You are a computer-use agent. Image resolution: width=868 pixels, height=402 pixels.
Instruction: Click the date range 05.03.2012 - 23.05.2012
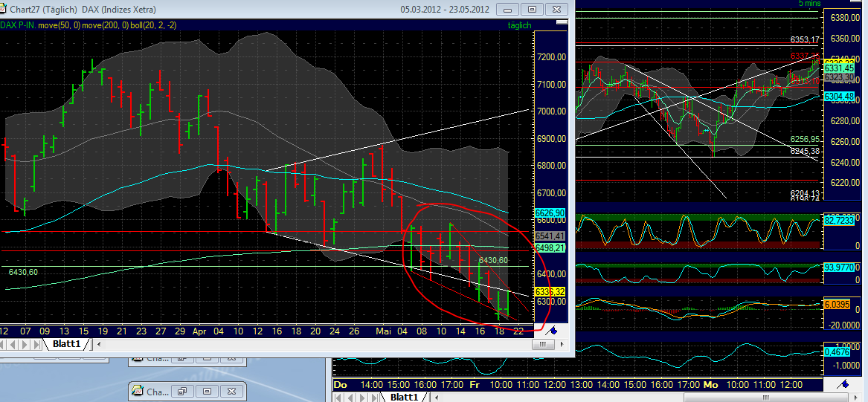(x=445, y=10)
